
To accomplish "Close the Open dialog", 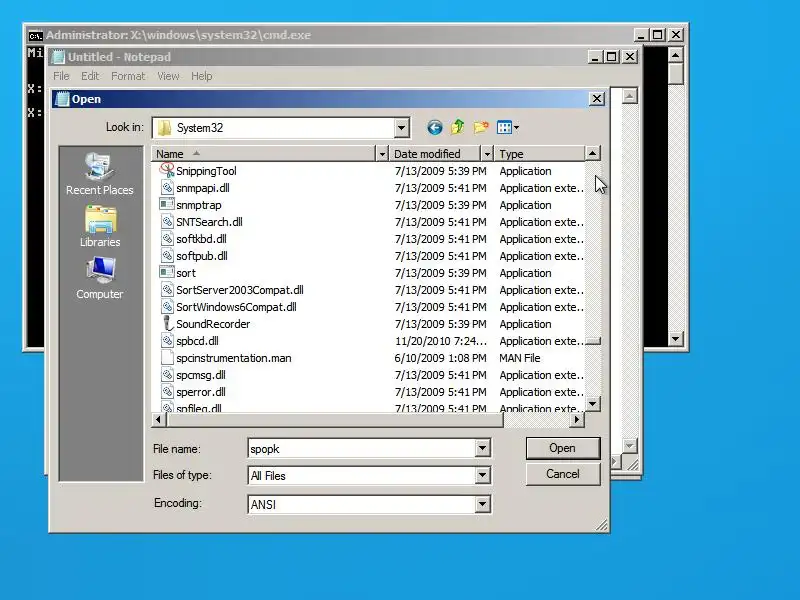I will (597, 99).
